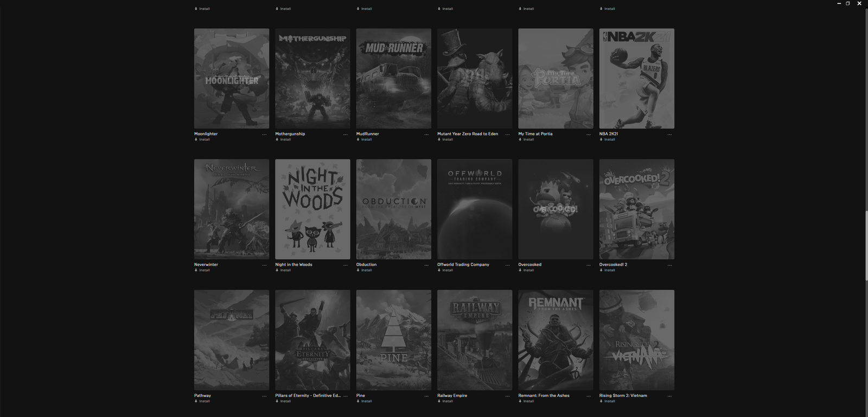The width and height of the screenshot is (868, 417).
Task: Open options menu for My Time at Portia
Action: [x=589, y=134]
